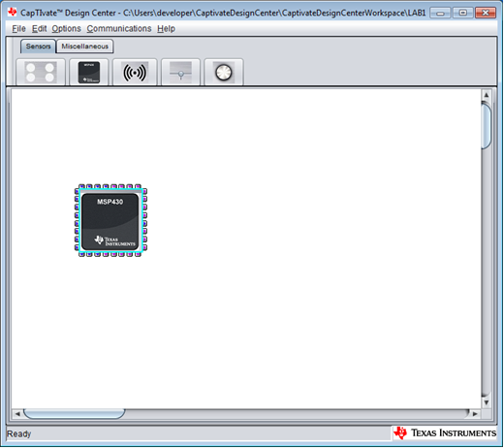Open the Communications menu
This screenshot has height=448, width=504.
click(119, 29)
